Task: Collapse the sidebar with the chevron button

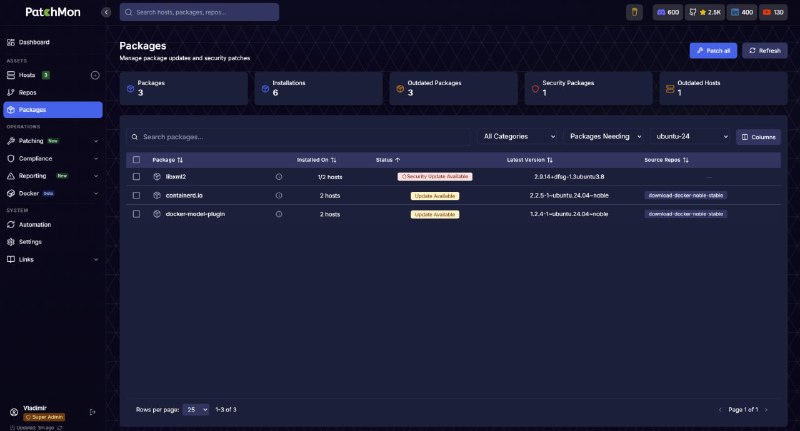Action: 106,12
